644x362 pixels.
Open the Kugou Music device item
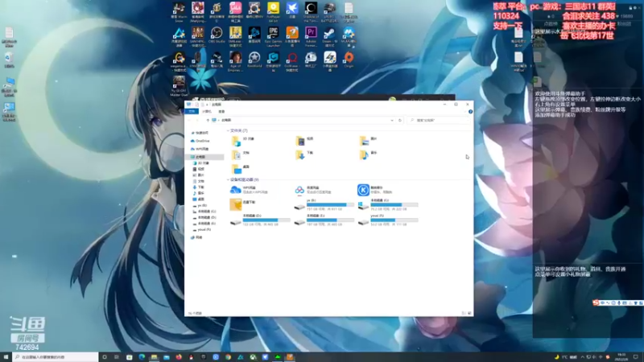coord(376,190)
